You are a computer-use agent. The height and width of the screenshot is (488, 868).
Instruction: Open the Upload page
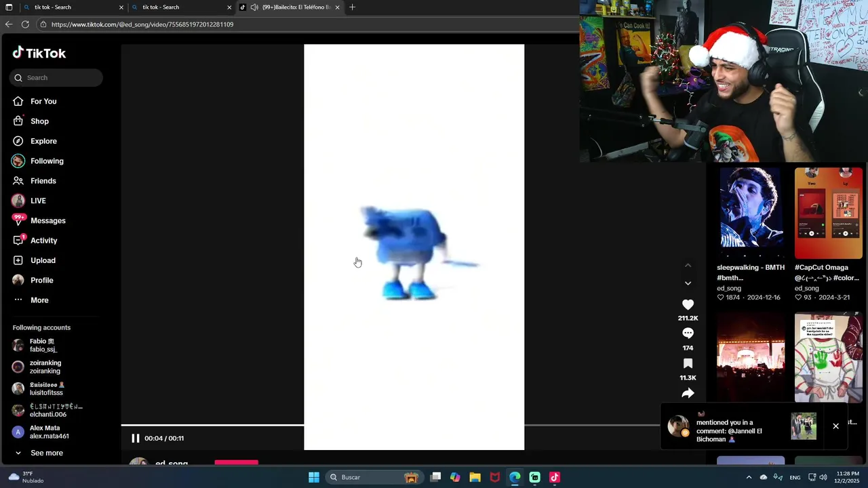click(43, 260)
